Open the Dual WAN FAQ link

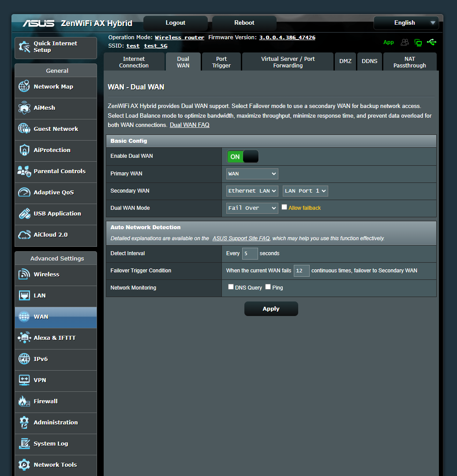(189, 125)
